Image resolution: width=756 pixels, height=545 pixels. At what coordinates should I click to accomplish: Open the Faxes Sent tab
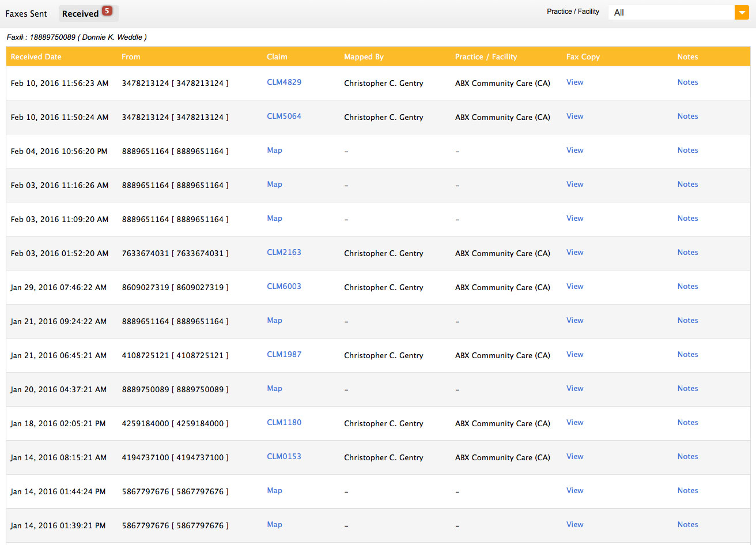pyautogui.click(x=27, y=13)
